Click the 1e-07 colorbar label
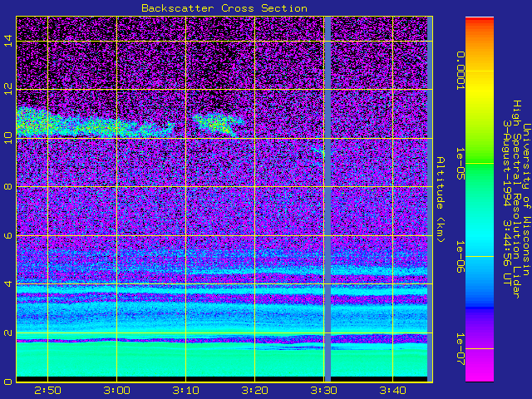 [460, 349]
